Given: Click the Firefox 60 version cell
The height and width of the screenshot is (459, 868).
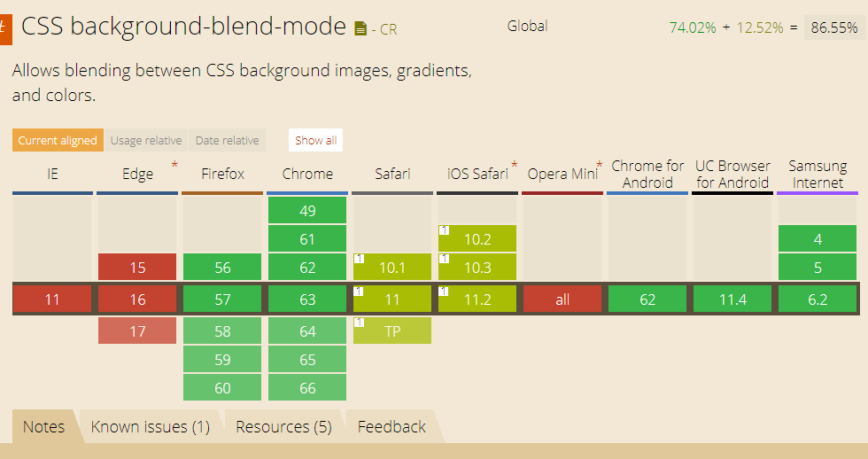Looking at the screenshot, I should 222,387.
